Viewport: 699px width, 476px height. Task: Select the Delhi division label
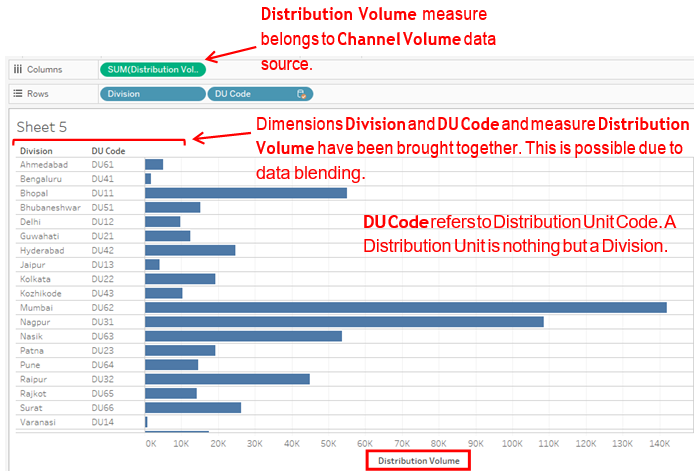30,222
